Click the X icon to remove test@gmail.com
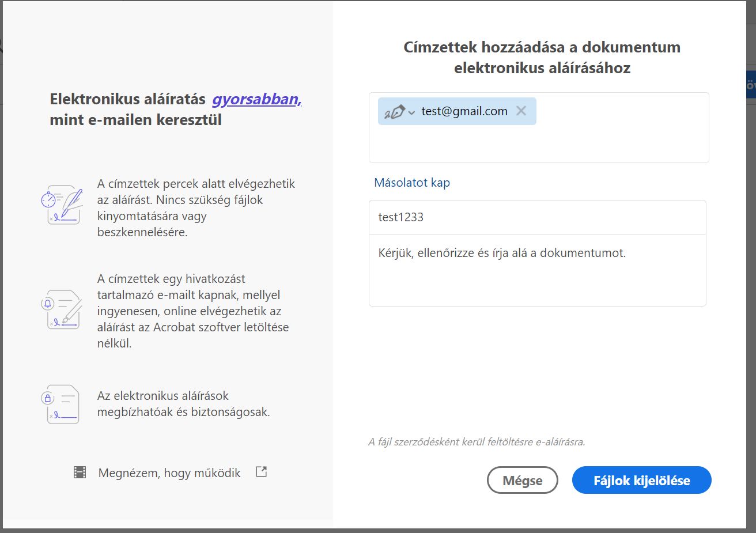 (x=521, y=111)
